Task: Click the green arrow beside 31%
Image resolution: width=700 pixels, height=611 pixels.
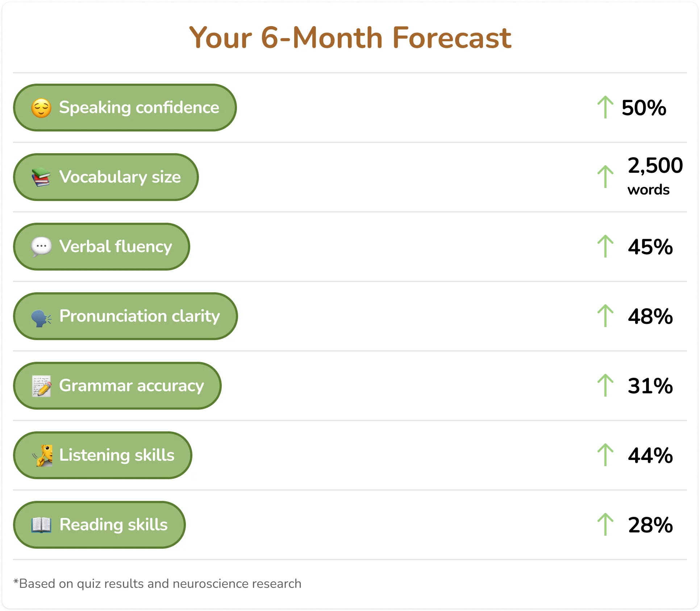Action: tap(605, 385)
